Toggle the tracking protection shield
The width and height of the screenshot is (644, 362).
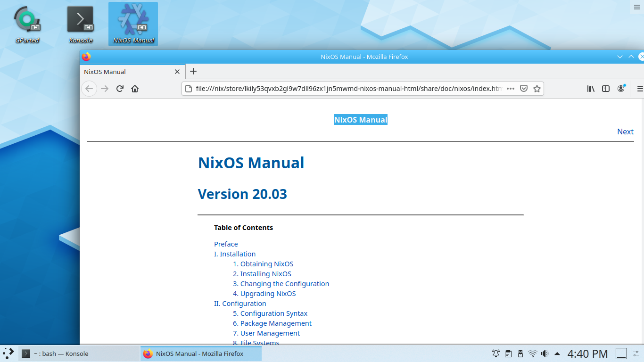(523, 88)
